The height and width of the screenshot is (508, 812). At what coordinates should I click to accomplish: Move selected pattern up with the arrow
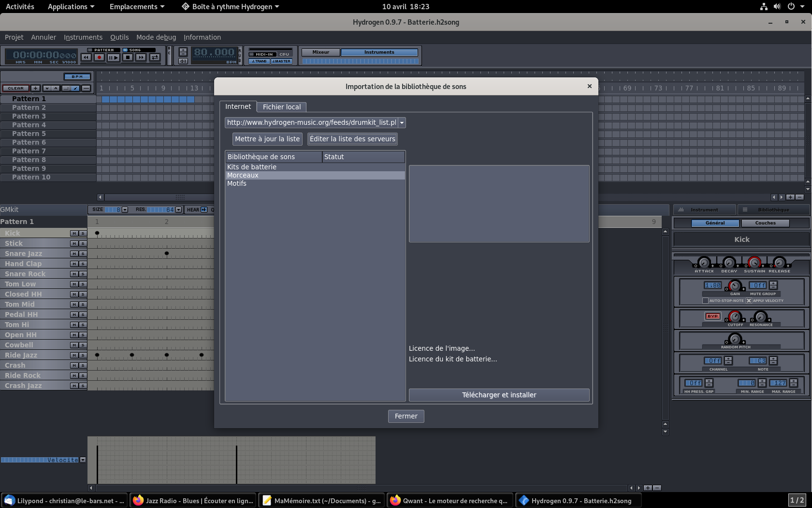point(56,89)
